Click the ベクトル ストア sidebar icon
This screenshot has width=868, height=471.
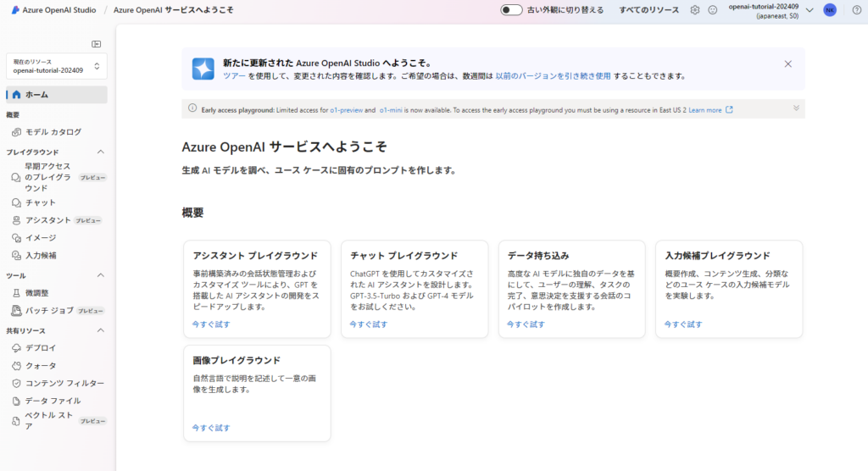16,421
